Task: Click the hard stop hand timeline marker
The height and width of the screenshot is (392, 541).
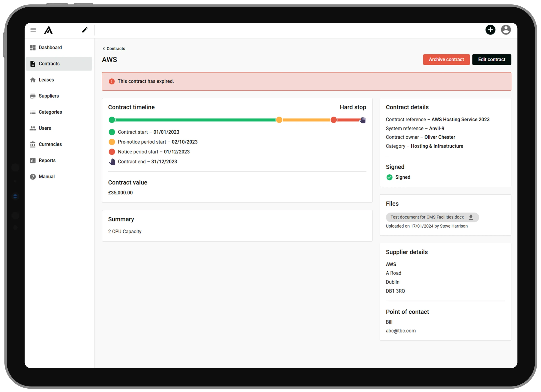Action: coord(363,120)
